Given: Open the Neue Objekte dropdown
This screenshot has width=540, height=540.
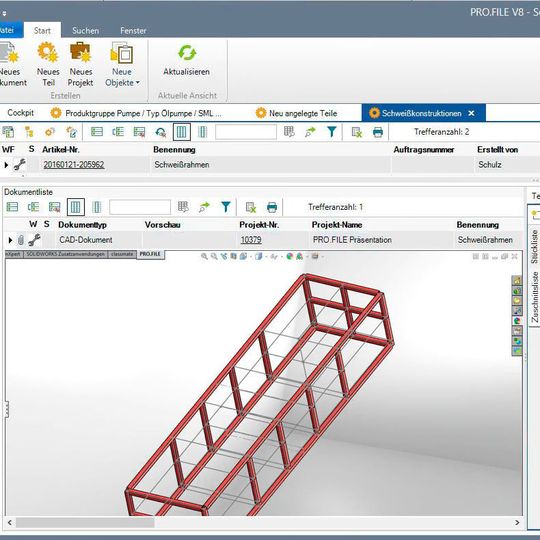Looking at the screenshot, I should click(x=122, y=64).
